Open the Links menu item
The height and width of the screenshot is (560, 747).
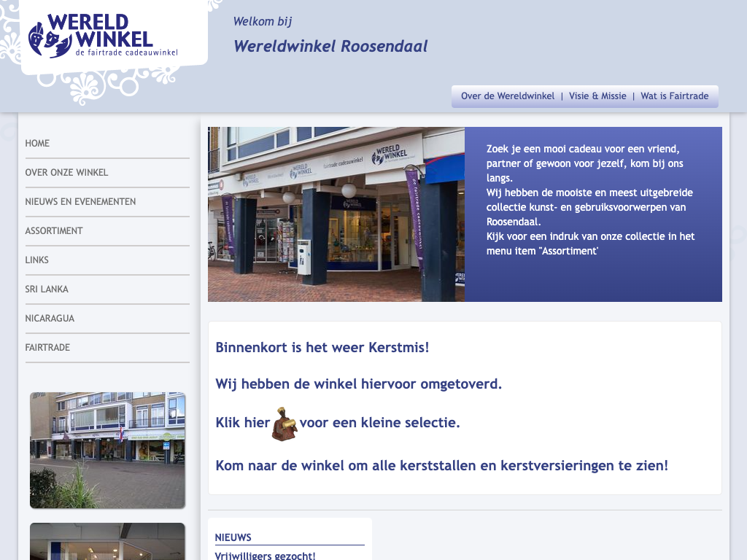[x=37, y=260]
